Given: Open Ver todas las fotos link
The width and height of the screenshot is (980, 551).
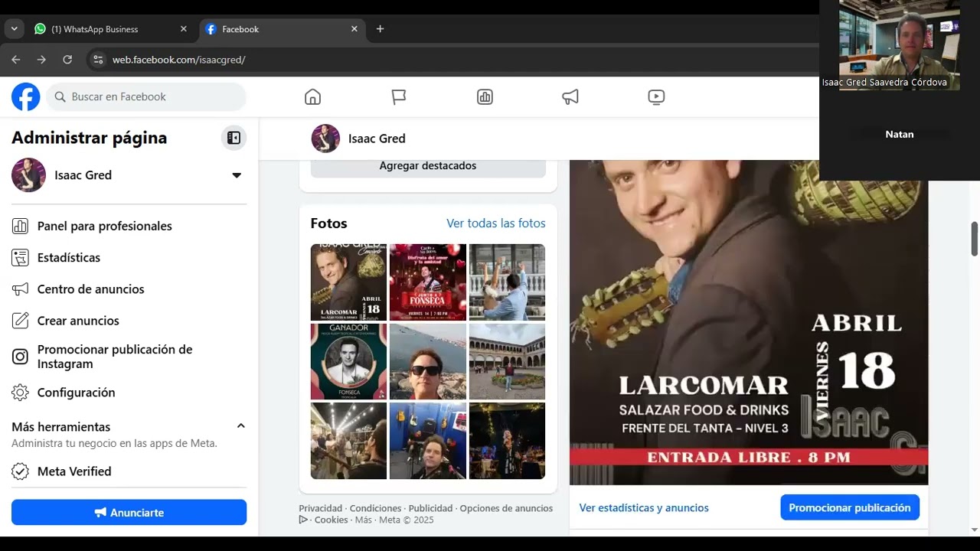Looking at the screenshot, I should (496, 223).
